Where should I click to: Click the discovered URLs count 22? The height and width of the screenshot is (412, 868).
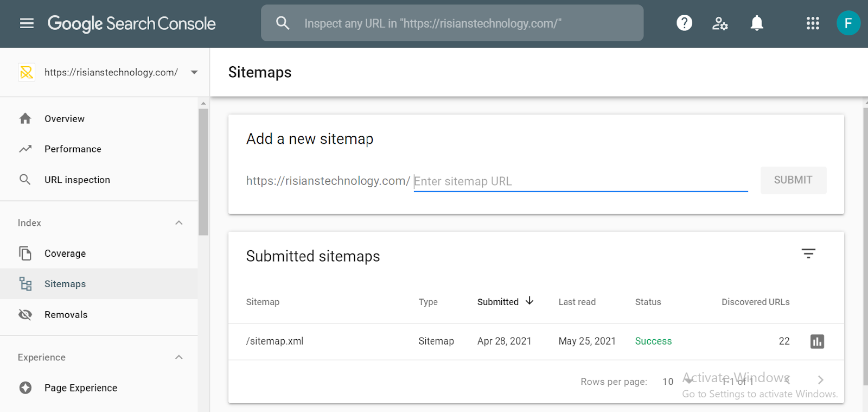(784, 341)
